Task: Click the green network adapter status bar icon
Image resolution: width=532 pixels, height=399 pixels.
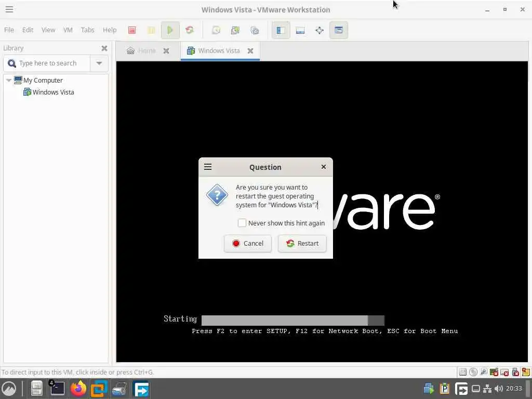Action: tap(494, 372)
